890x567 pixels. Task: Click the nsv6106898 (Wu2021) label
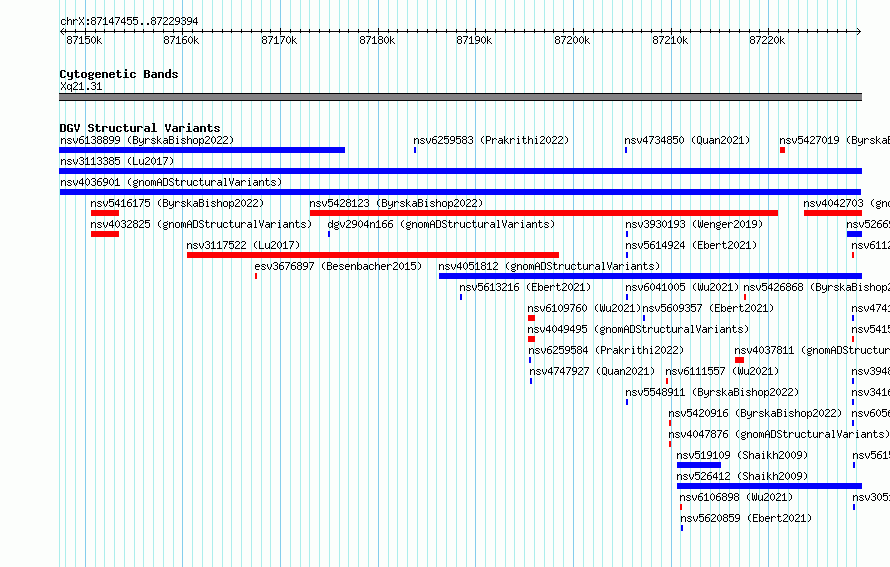pos(736,497)
